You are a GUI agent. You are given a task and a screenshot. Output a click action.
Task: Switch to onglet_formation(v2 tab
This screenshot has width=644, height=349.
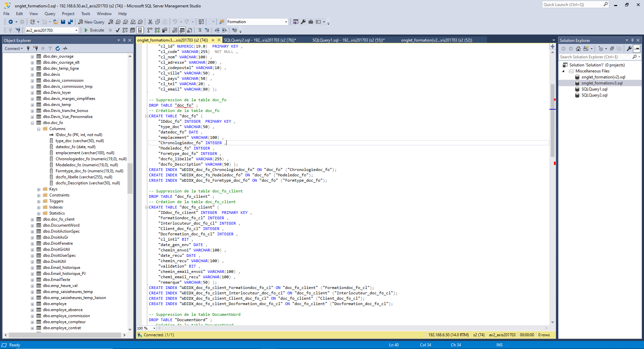(x=436, y=40)
